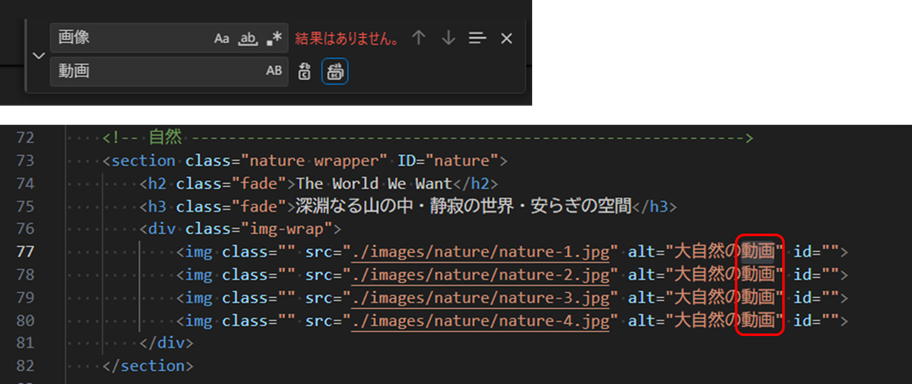The height and width of the screenshot is (384, 912).
Task: Toggle Match Case in find field
Action: 222,38
